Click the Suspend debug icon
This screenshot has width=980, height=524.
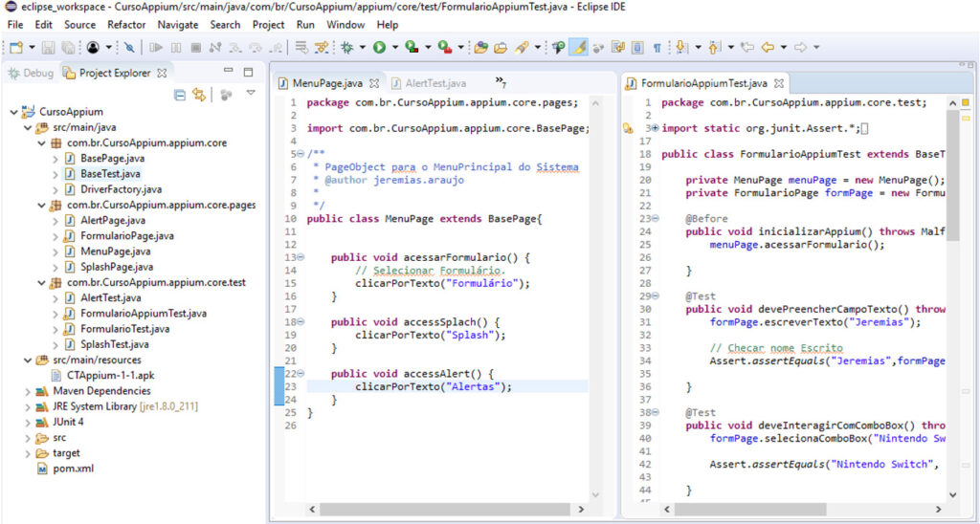click(176, 48)
